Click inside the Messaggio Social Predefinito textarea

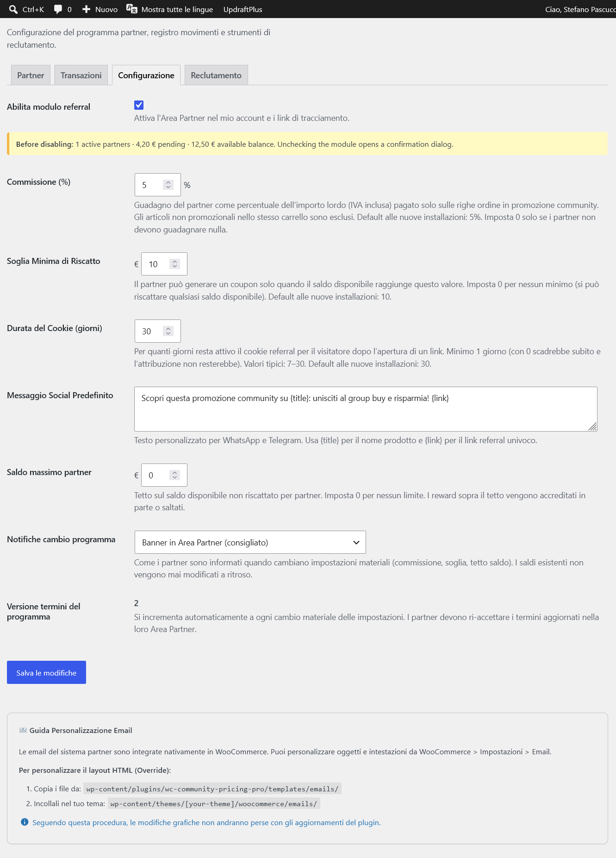[366, 409]
